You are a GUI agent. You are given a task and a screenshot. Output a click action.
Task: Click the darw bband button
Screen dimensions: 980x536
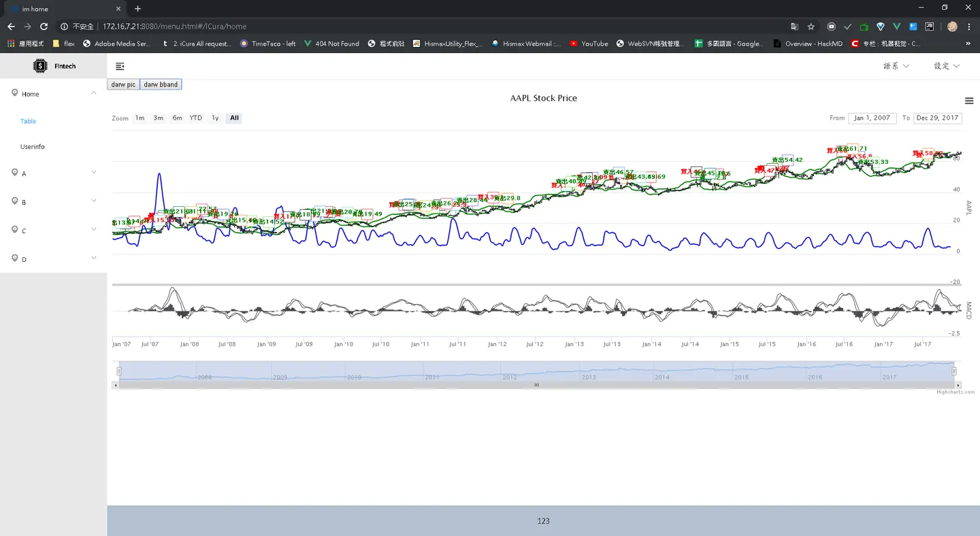(161, 84)
